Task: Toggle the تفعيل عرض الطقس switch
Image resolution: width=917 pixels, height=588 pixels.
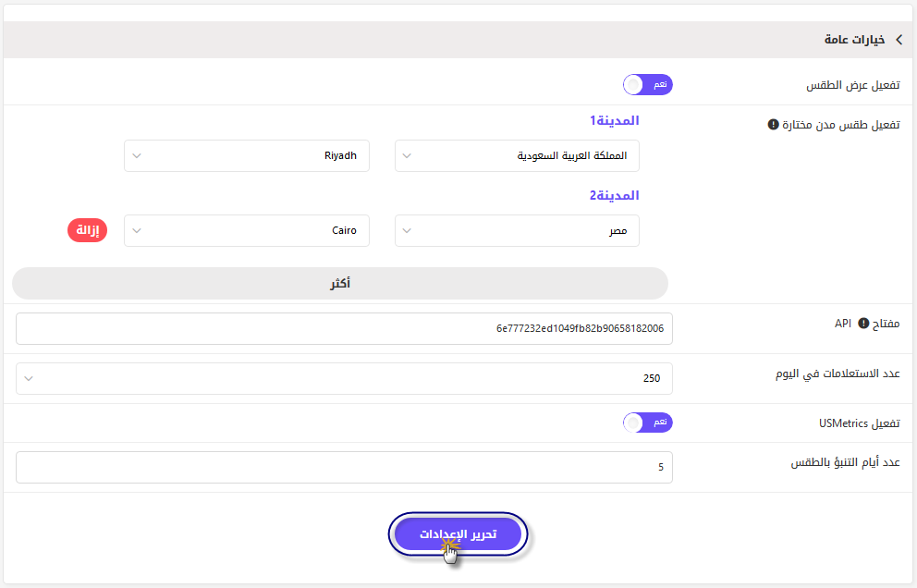Action: pos(647,85)
